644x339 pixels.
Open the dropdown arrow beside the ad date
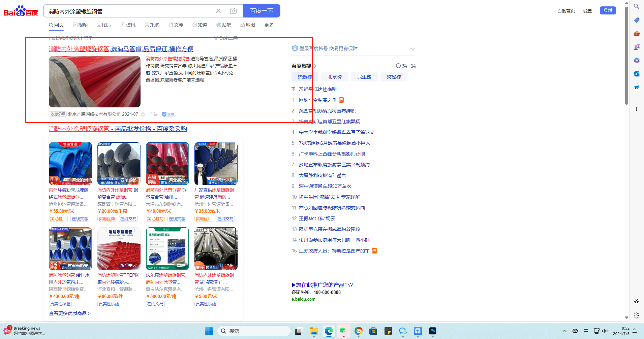click(143, 114)
